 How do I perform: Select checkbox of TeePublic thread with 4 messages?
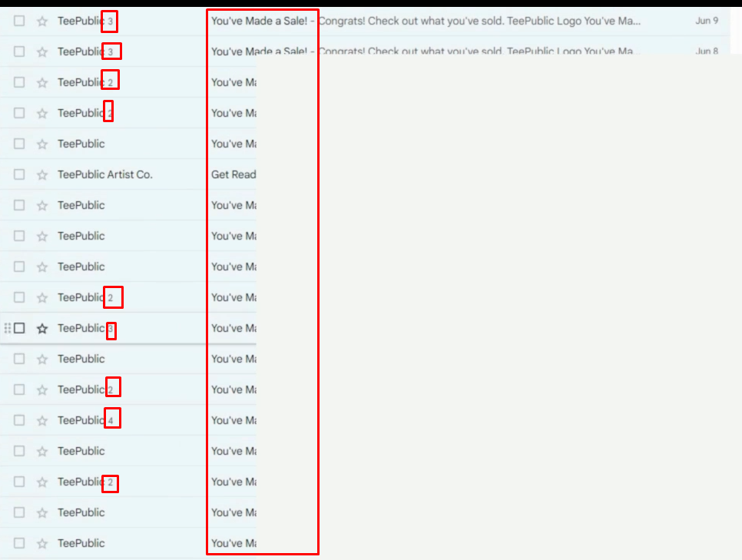(x=19, y=420)
